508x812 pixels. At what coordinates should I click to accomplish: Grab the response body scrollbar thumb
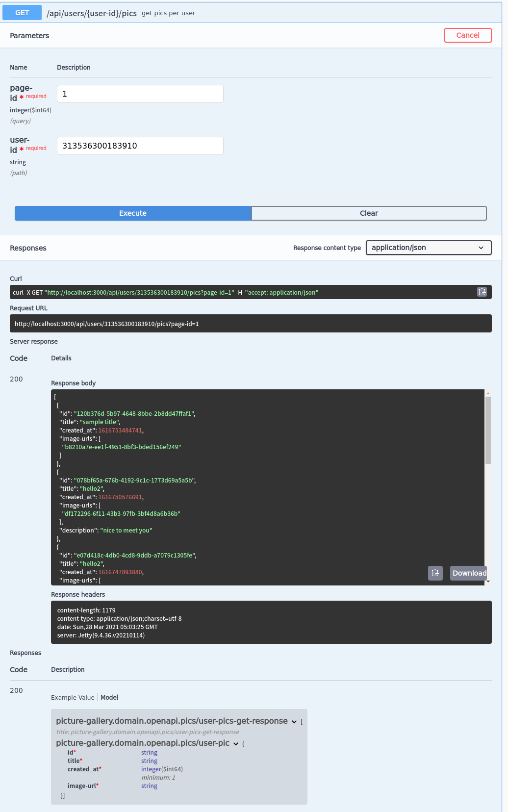click(x=488, y=430)
